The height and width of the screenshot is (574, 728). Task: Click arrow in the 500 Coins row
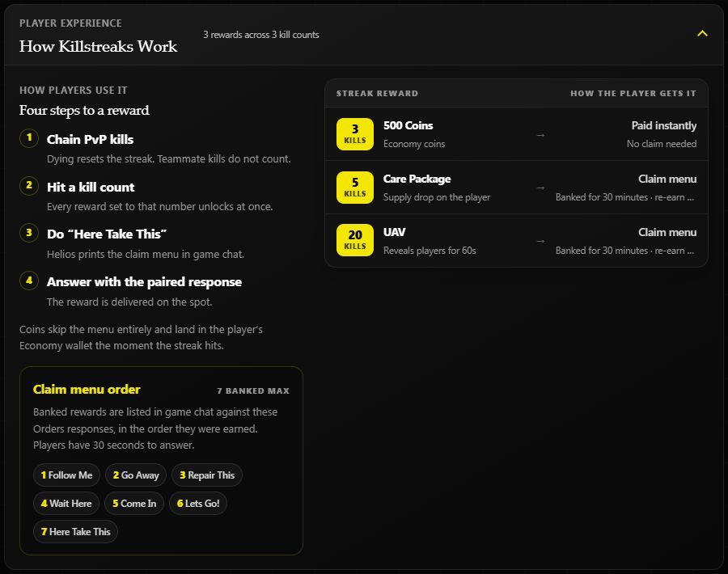[540, 135]
